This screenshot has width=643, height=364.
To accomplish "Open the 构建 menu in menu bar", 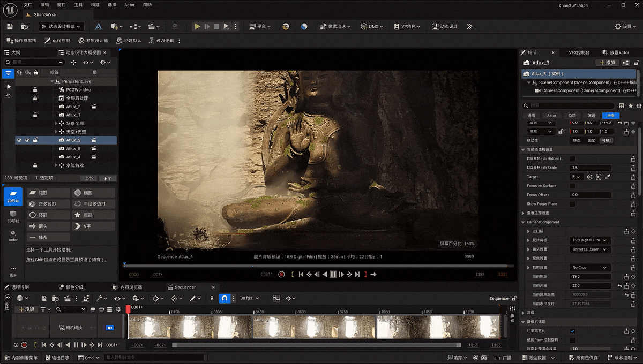I will tap(95, 5).
